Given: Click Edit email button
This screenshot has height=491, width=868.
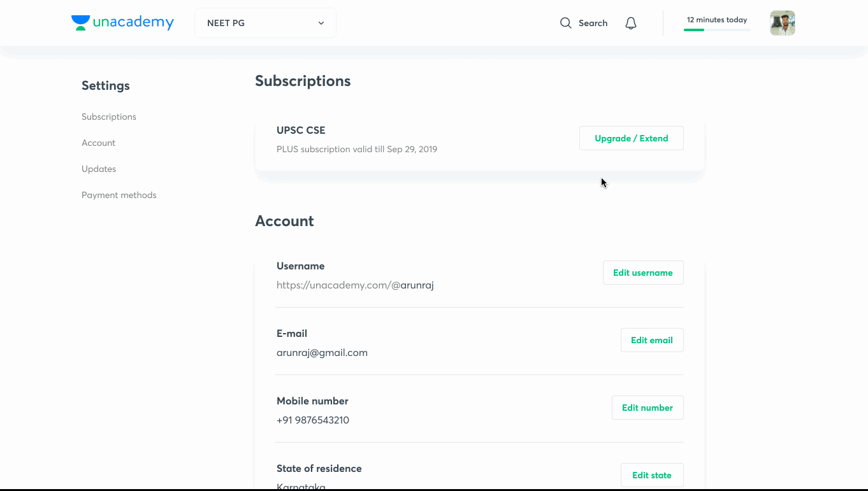Looking at the screenshot, I should point(652,340).
